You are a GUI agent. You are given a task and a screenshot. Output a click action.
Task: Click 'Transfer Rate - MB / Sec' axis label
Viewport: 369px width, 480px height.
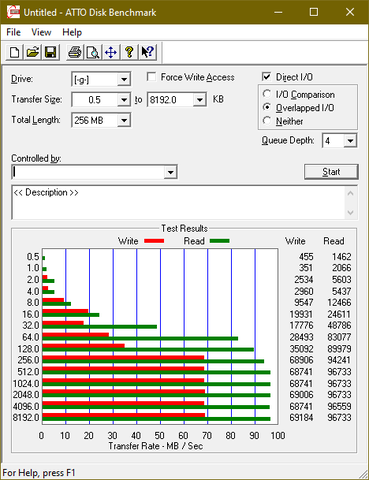(156, 446)
